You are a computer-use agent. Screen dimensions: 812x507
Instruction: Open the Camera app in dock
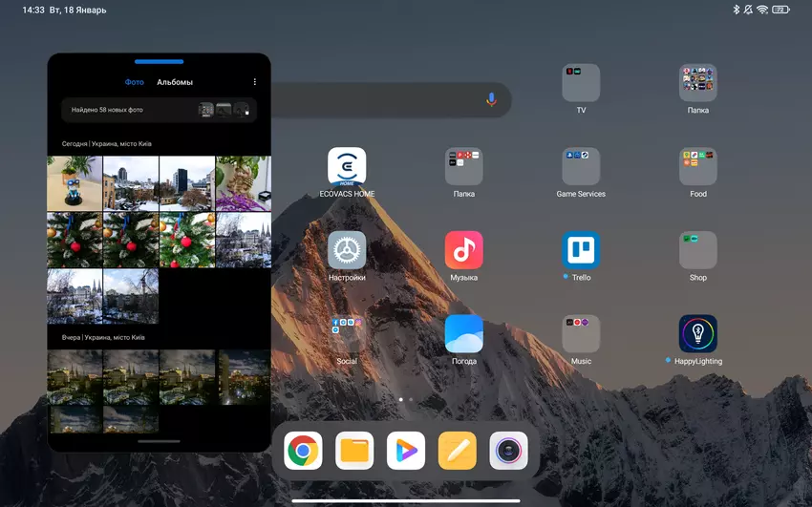coord(508,451)
